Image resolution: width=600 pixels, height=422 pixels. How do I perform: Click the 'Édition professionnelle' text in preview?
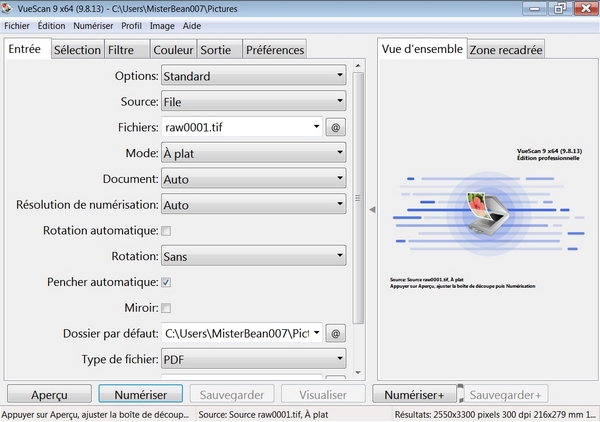(x=548, y=158)
